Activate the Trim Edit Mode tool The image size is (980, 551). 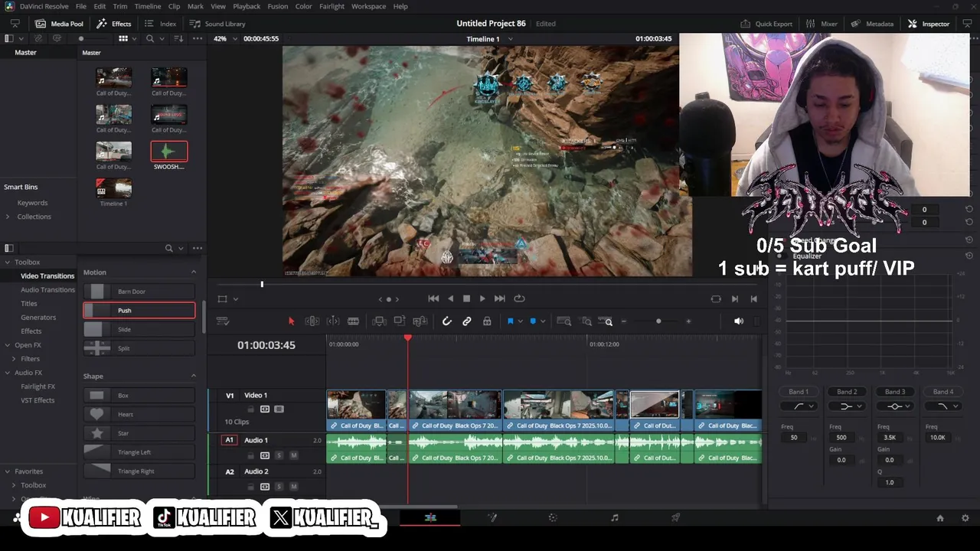coord(312,321)
